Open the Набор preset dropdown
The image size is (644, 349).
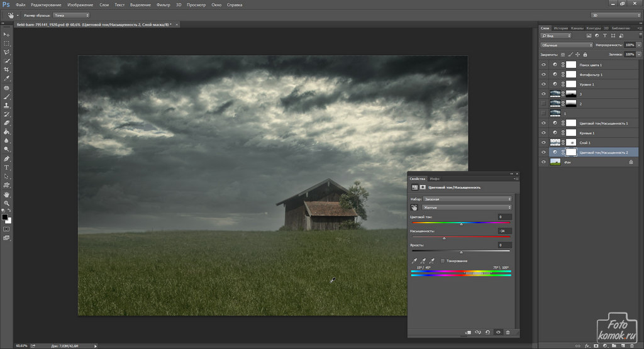pos(467,199)
